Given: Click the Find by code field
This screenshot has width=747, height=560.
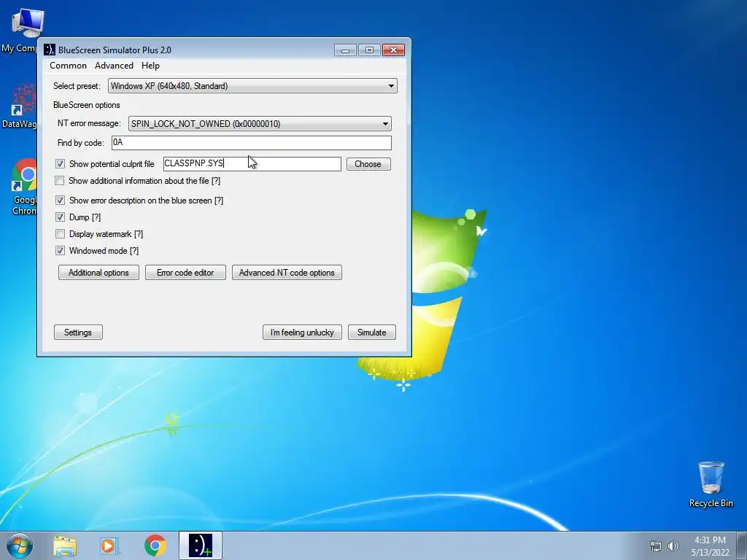Looking at the screenshot, I should pyautogui.click(x=252, y=142).
